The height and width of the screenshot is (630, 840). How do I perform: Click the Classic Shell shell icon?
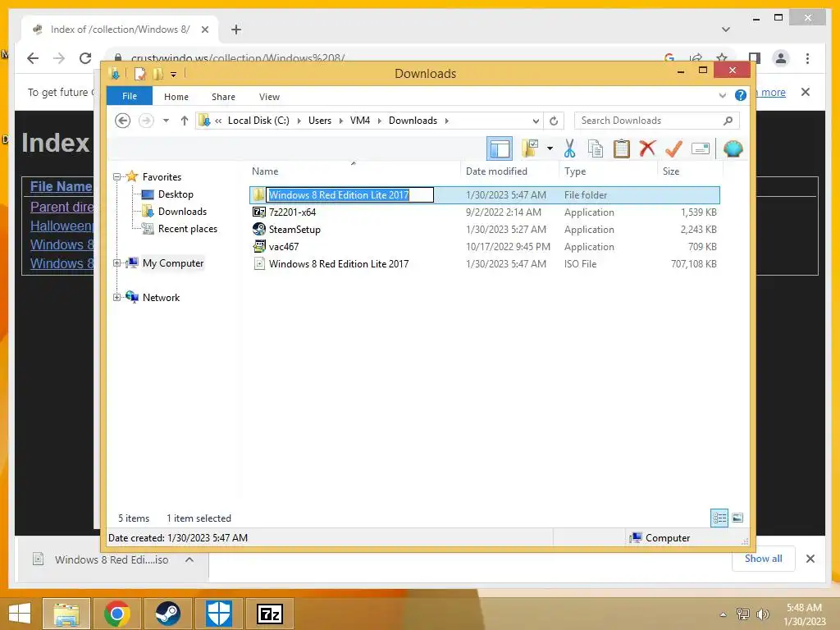click(733, 148)
